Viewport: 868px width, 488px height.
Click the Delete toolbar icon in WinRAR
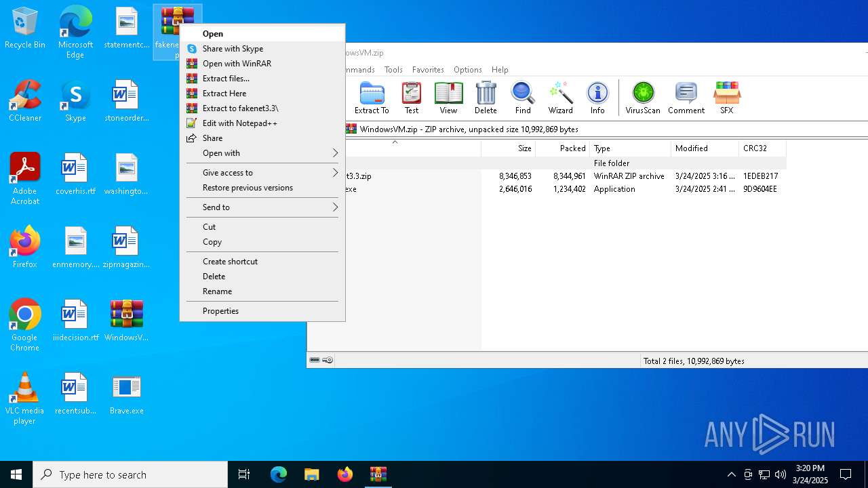coord(486,98)
